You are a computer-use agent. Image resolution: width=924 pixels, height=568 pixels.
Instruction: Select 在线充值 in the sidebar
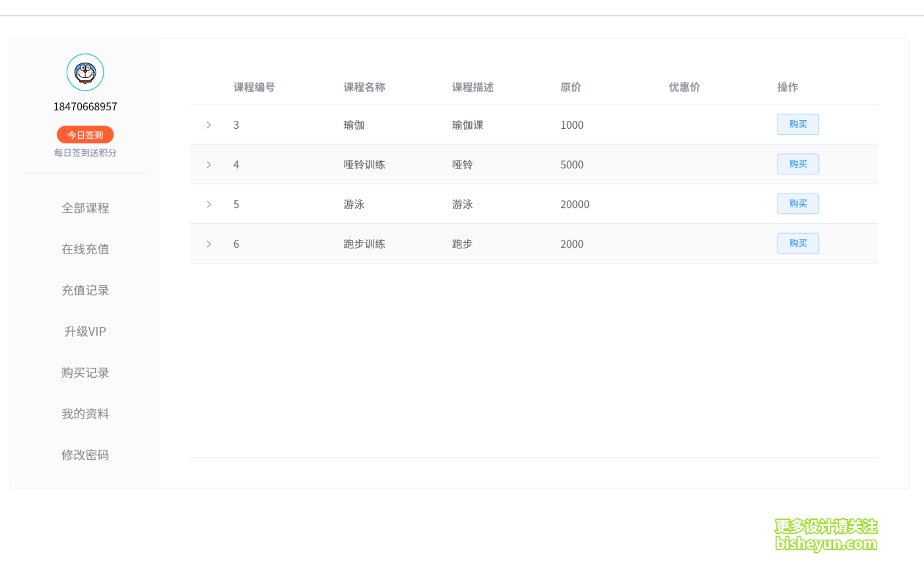coord(84,249)
